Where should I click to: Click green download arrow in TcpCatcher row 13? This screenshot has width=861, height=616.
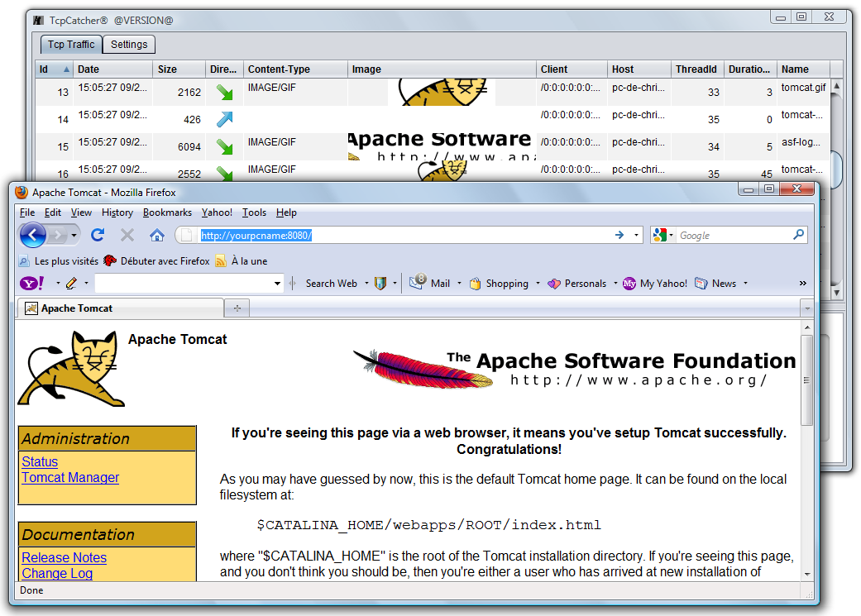point(224,93)
